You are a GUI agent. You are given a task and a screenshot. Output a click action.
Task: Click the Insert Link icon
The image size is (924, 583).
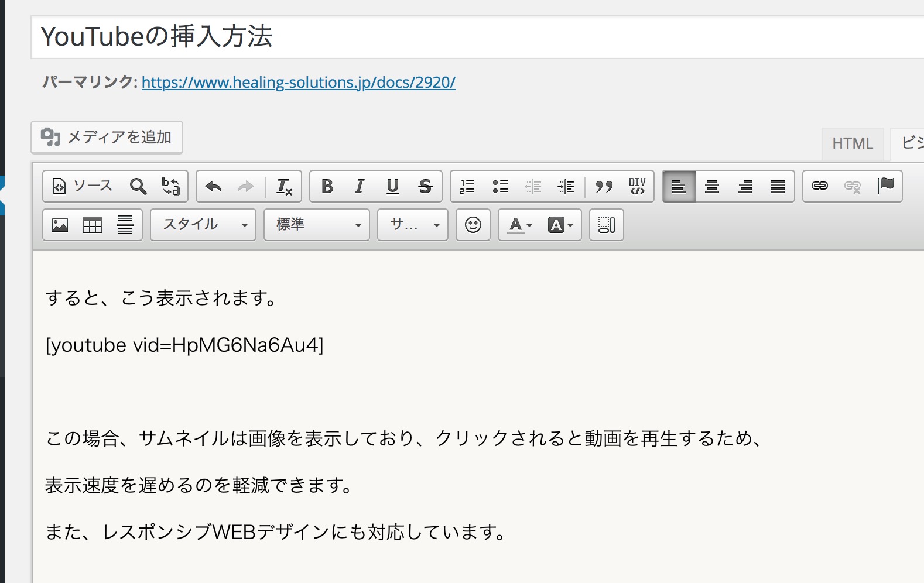point(819,186)
